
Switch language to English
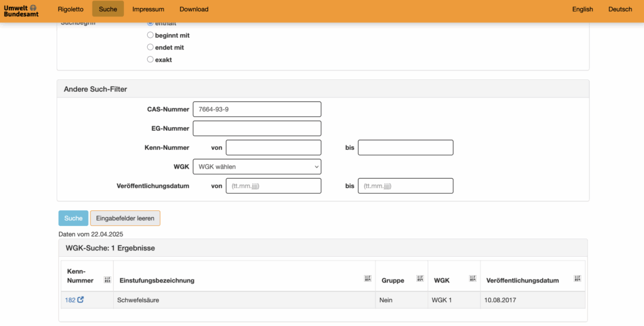pyautogui.click(x=582, y=9)
